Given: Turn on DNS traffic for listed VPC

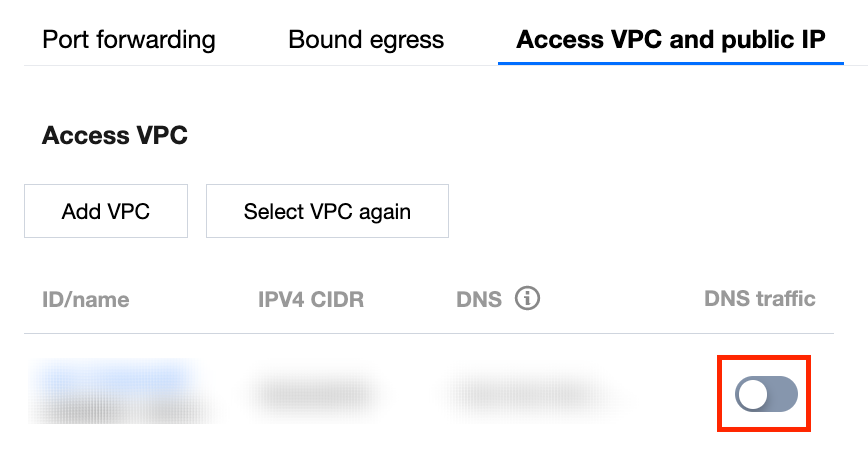Looking at the screenshot, I should click(766, 395).
